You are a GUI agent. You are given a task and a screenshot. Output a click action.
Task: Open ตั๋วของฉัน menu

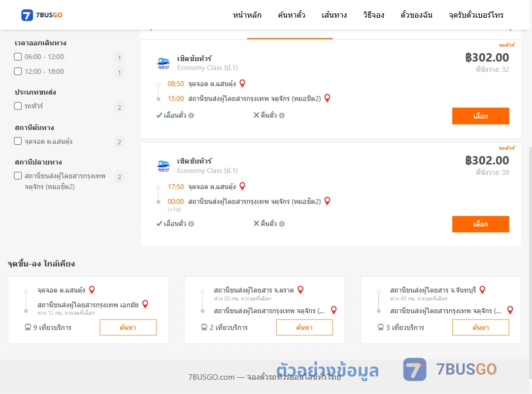tap(416, 15)
